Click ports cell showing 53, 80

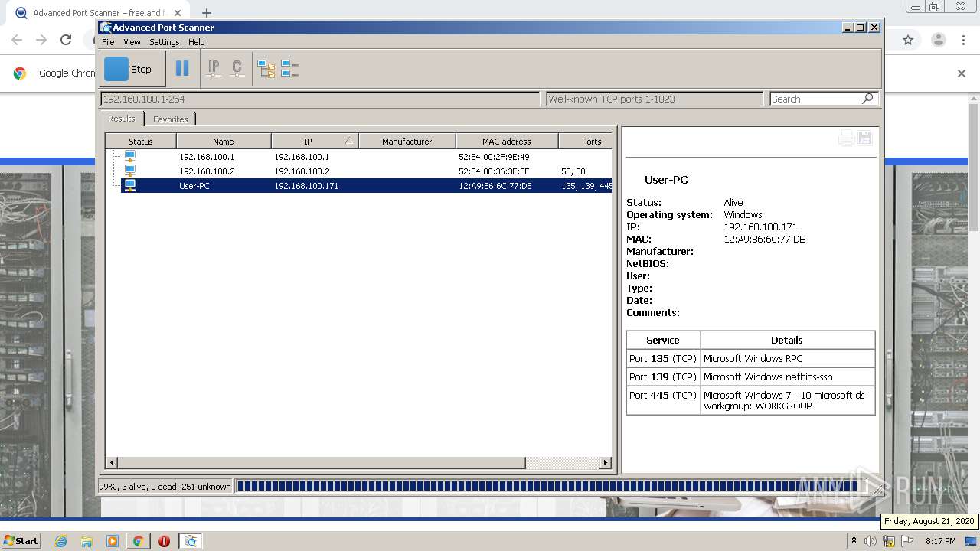coord(573,171)
